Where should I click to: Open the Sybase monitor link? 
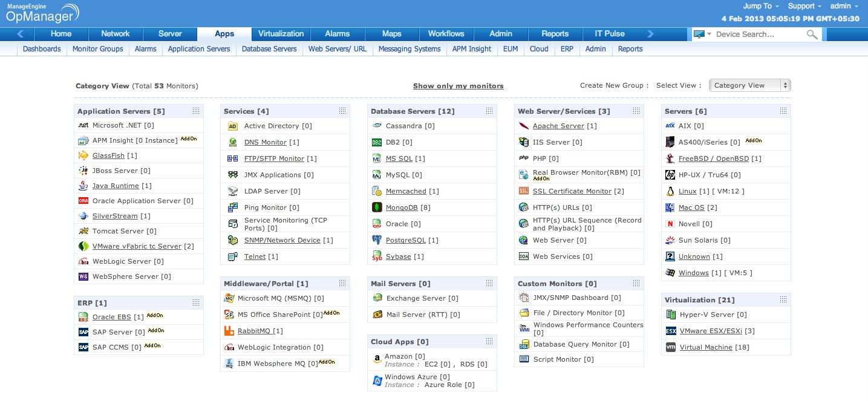[x=399, y=256]
